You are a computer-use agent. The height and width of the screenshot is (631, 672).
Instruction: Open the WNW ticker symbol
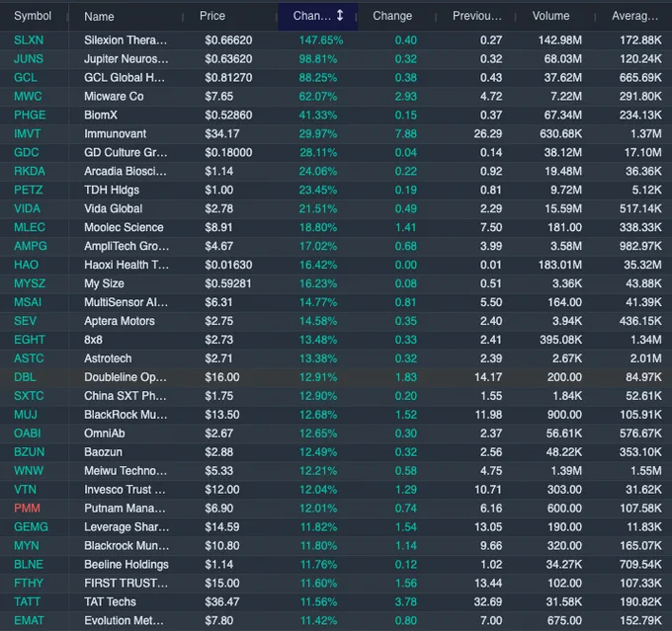pyautogui.click(x=29, y=470)
